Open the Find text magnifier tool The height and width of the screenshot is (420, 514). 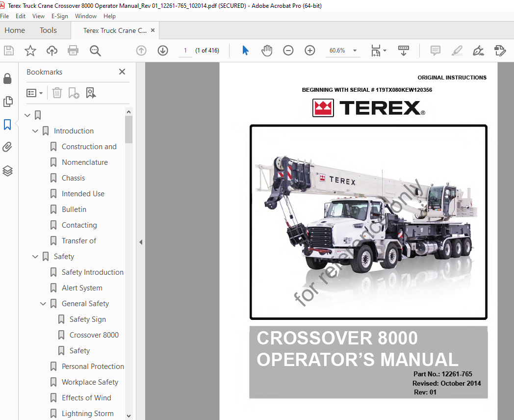[95, 51]
